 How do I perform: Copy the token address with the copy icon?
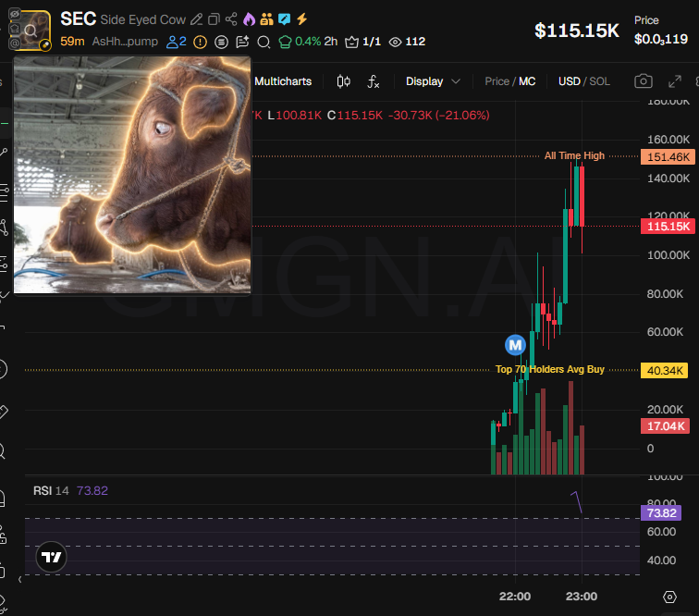pos(214,19)
